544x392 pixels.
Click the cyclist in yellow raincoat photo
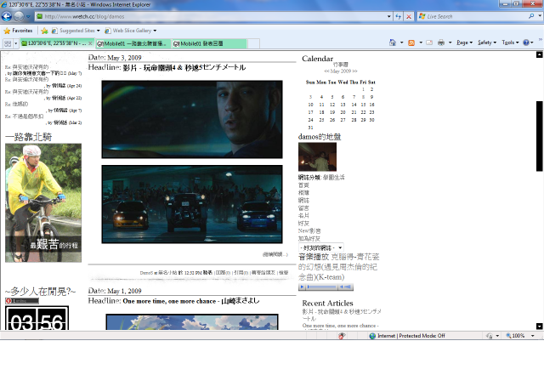pyautogui.click(x=43, y=202)
